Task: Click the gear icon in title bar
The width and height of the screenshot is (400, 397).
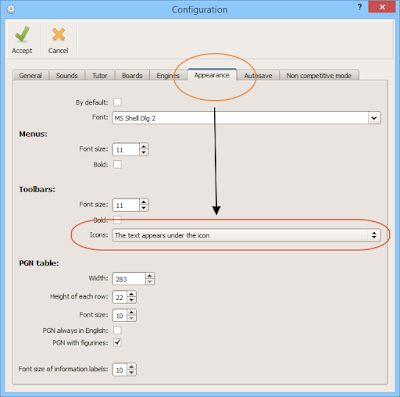Action: pyautogui.click(x=11, y=9)
